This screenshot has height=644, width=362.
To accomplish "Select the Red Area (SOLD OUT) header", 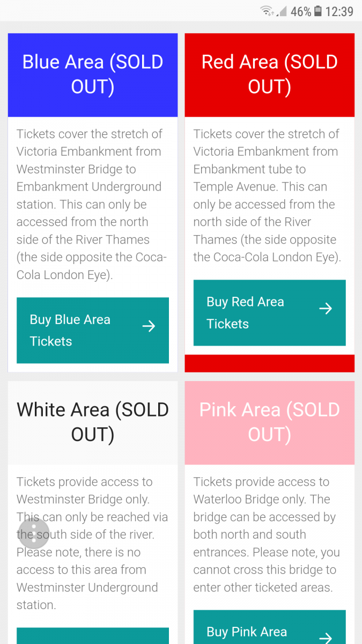I will click(270, 75).
